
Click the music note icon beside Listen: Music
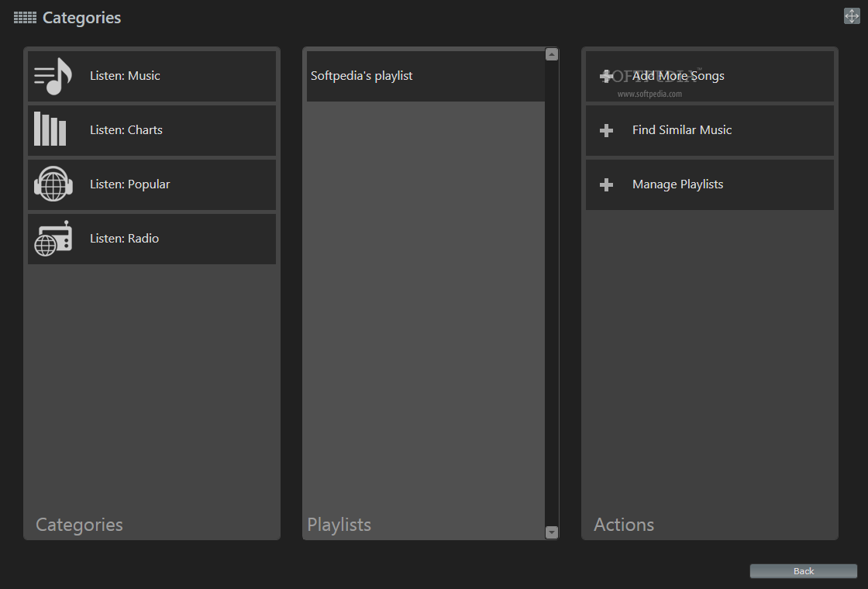point(53,77)
